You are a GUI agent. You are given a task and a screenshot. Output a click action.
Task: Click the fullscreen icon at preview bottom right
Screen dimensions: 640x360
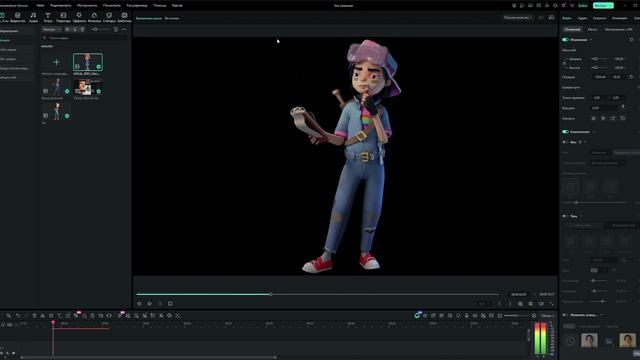tap(551, 304)
